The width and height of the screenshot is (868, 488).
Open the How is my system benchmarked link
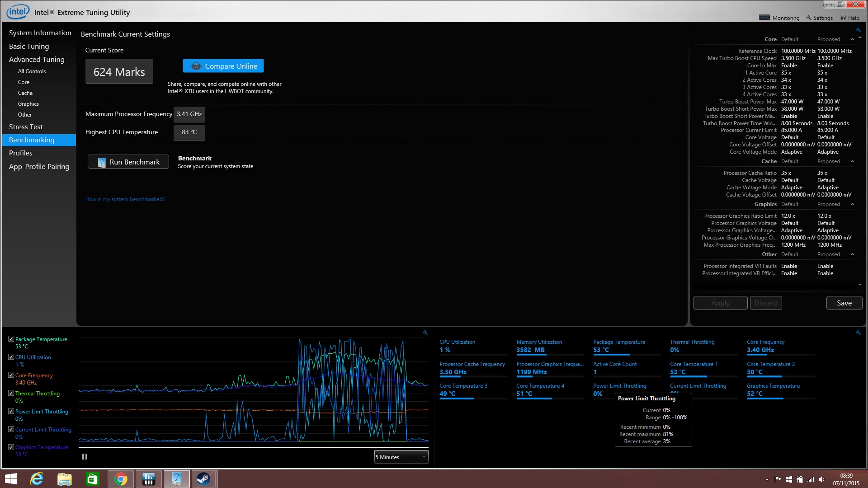pos(125,199)
